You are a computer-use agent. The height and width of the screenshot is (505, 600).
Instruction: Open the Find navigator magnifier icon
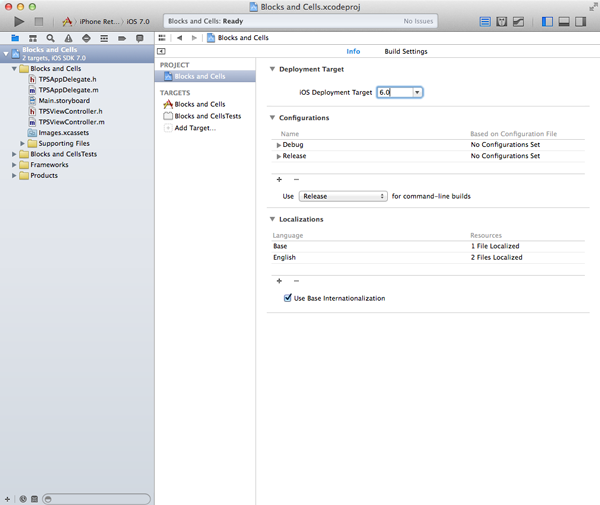(x=51, y=38)
